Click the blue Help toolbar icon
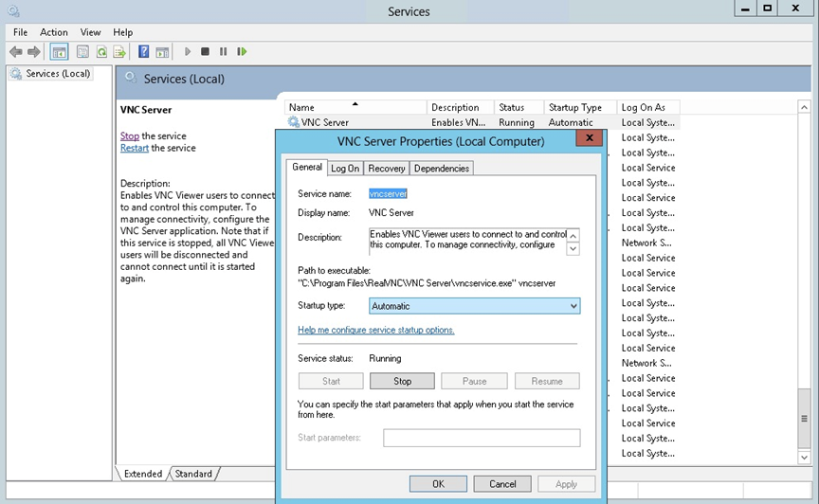The image size is (819, 504). pos(144,52)
